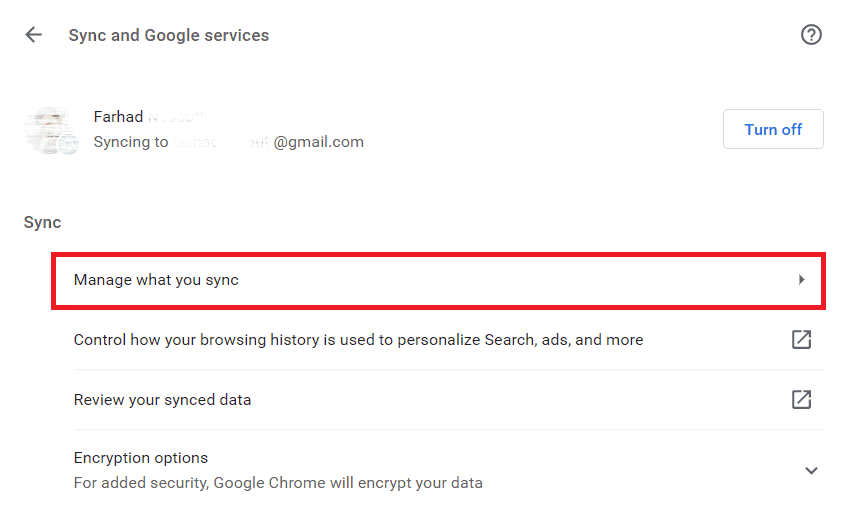Go back using the left arrow
The image size is (847, 527).
pyautogui.click(x=33, y=35)
